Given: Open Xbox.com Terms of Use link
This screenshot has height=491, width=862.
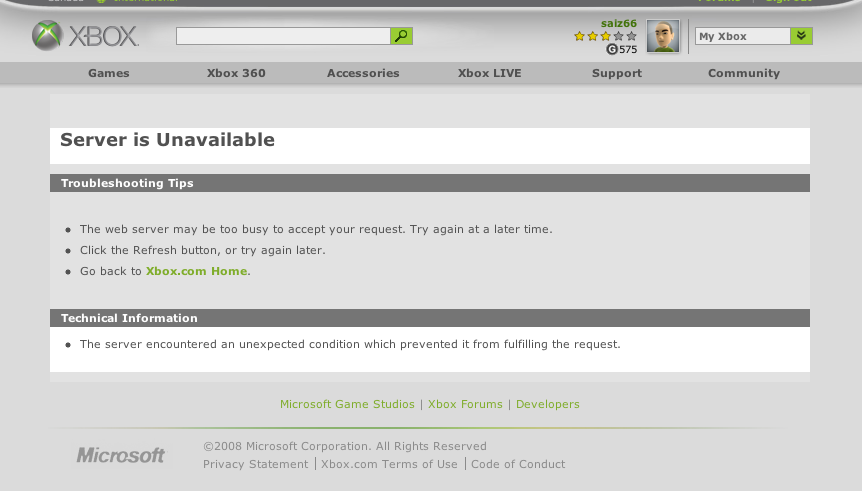Looking at the screenshot, I should pyautogui.click(x=389, y=464).
